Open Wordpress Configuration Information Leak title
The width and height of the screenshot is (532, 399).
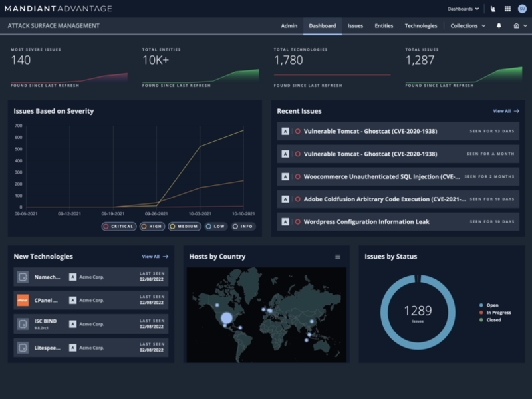point(366,222)
